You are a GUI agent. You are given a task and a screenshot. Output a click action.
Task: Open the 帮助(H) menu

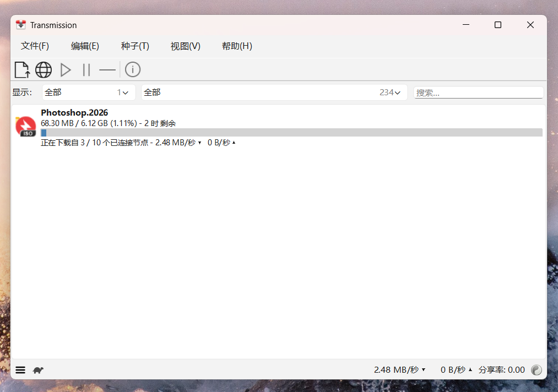click(x=237, y=46)
